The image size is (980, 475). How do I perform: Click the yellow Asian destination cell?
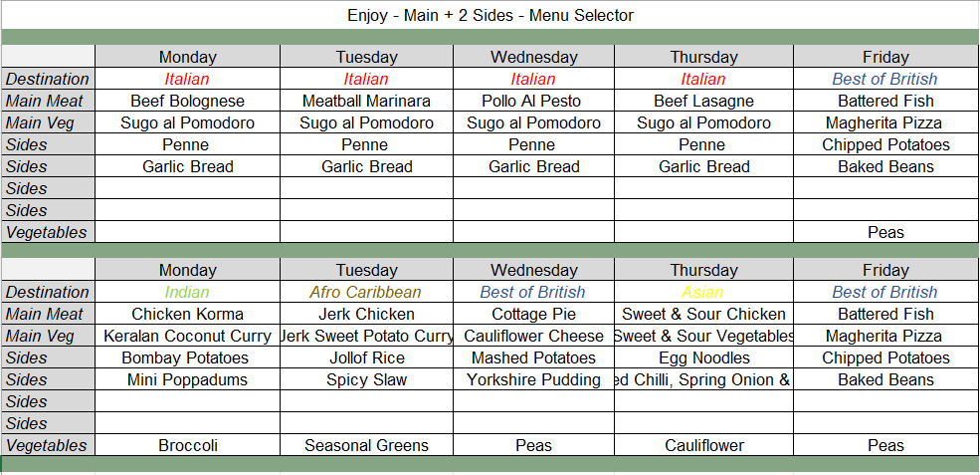point(703,292)
